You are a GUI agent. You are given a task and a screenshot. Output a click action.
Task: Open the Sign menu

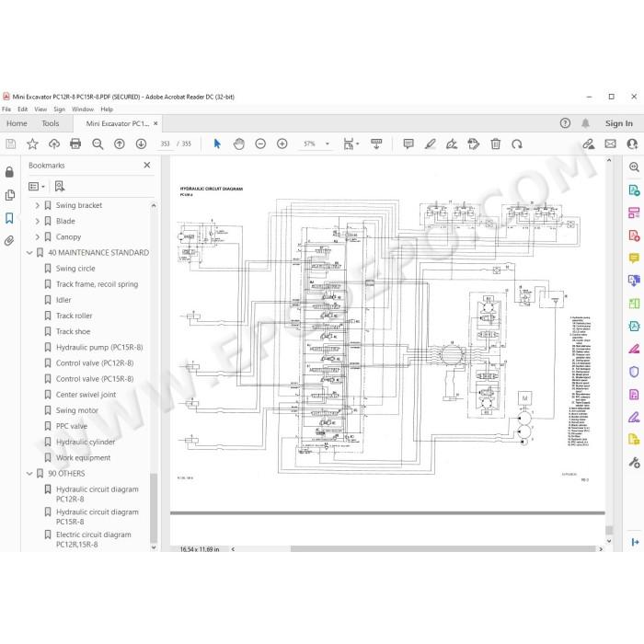pos(60,109)
